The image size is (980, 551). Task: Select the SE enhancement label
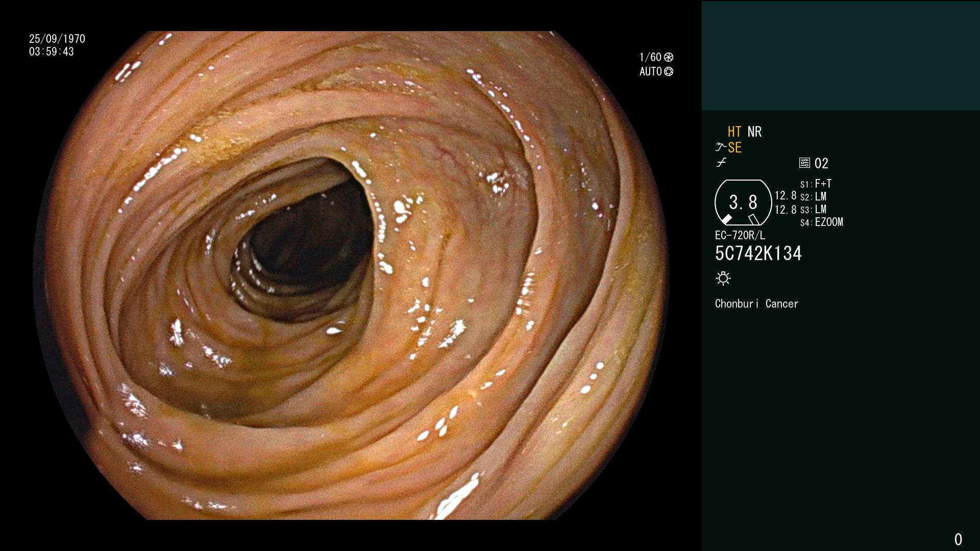[734, 147]
